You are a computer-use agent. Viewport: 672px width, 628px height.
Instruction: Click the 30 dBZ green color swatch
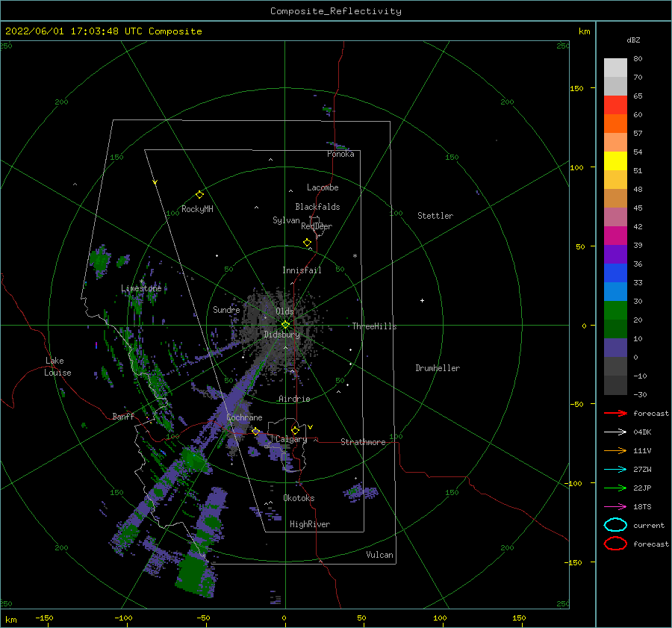[615, 311]
